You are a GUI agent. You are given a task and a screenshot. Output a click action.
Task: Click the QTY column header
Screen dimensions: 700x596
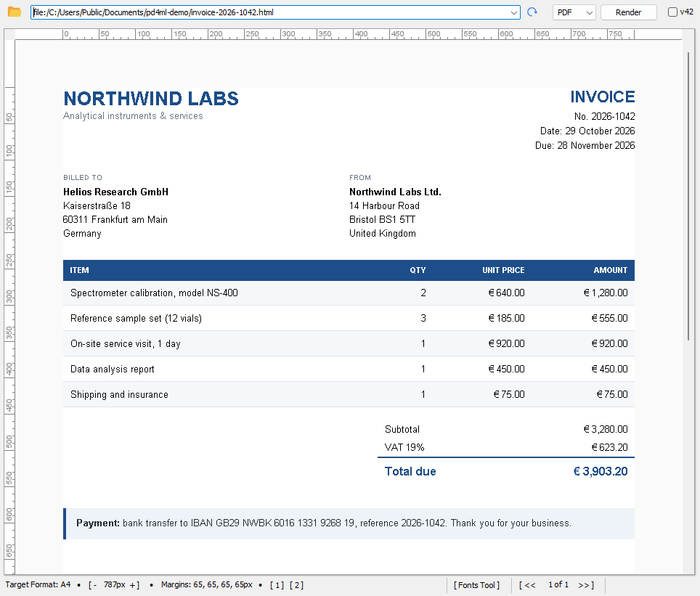click(x=418, y=270)
